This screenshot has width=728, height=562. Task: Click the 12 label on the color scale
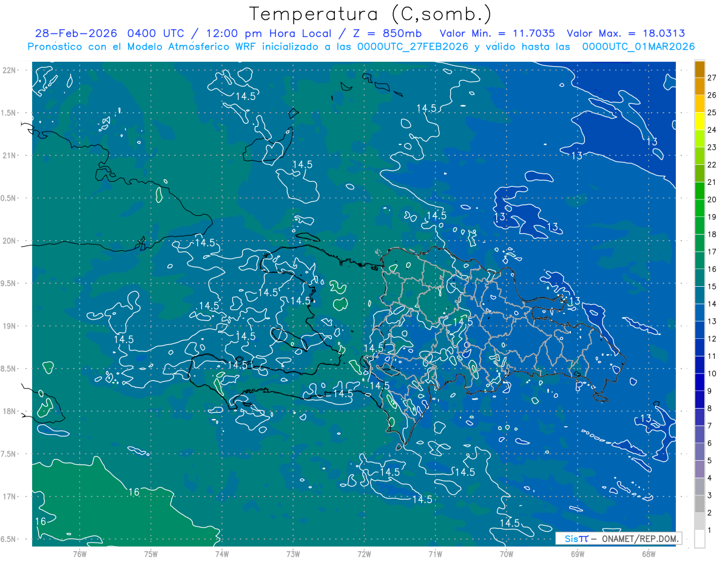(x=712, y=338)
